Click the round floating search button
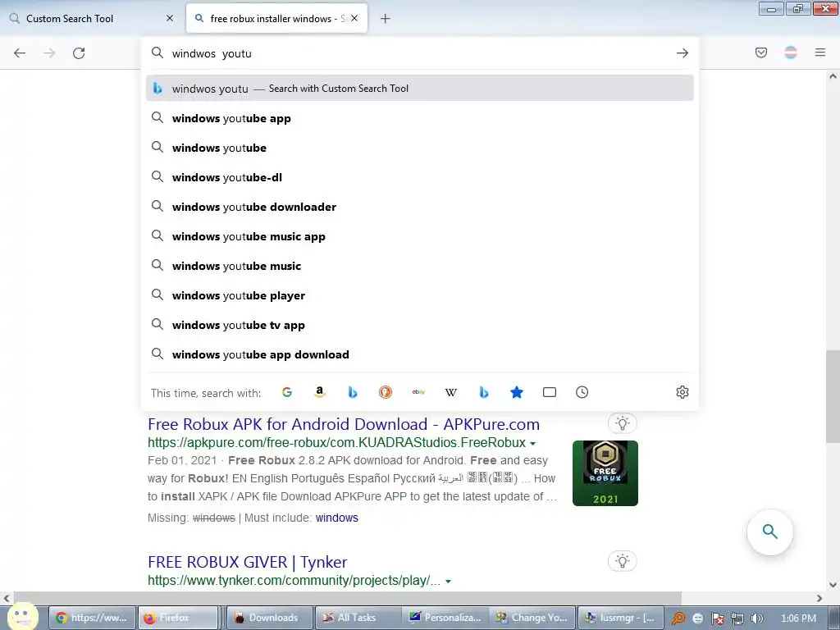The height and width of the screenshot is (630, 840). point(769,532)
